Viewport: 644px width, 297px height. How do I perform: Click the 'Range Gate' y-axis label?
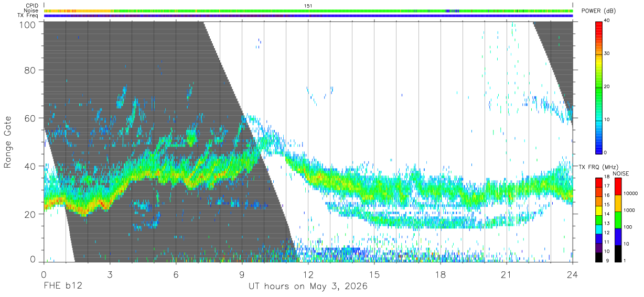pyautogui.click(x=8, y=141)
